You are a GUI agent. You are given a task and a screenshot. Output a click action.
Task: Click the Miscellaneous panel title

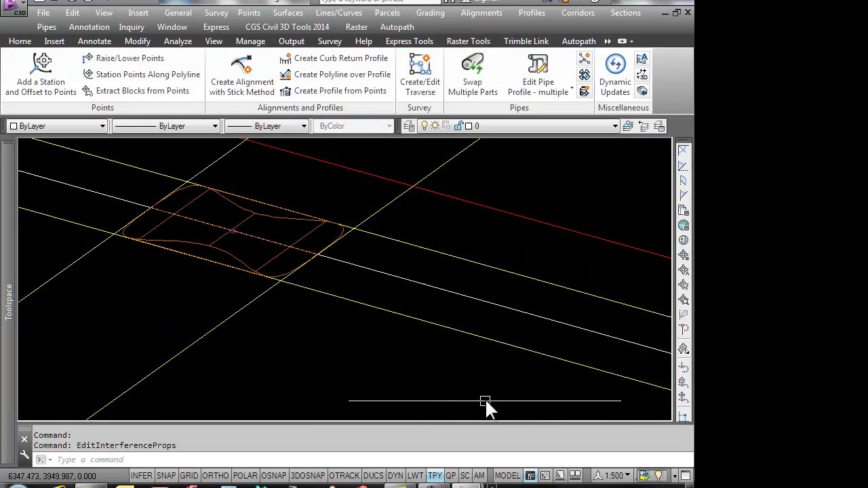(x=623, y=108)
